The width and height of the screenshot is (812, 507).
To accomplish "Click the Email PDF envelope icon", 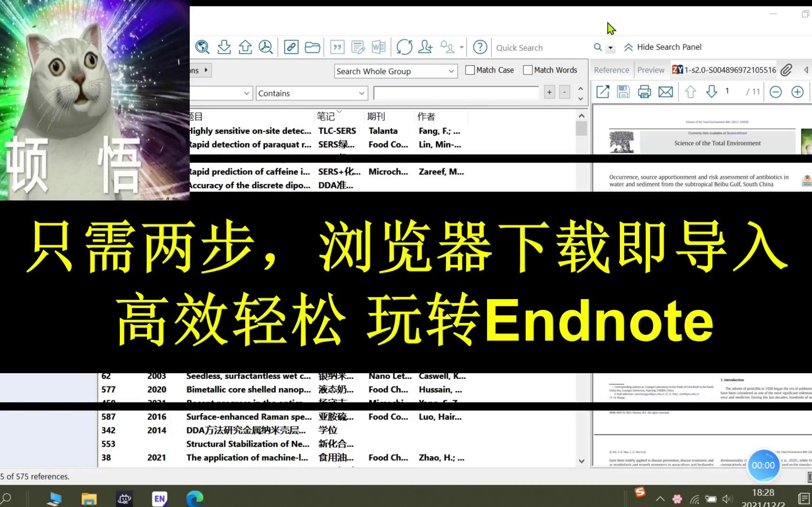I will pyautogui.click(x=665, y=92).
